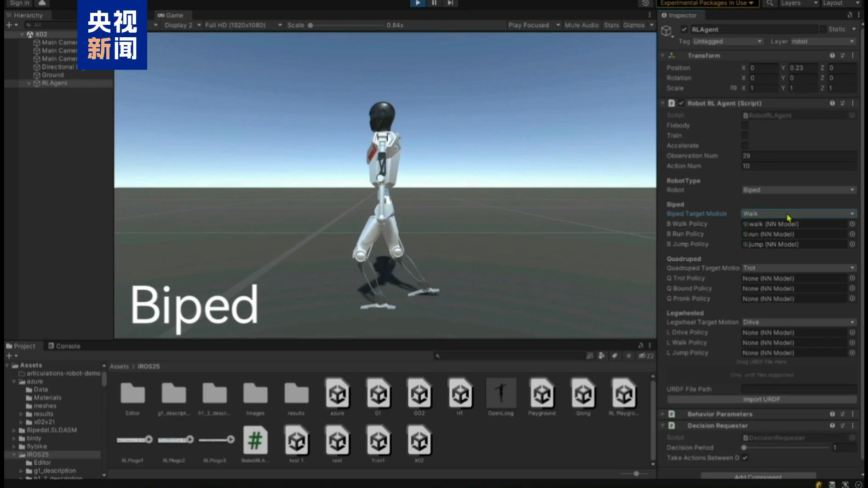Toggle Mute Audio in Game view

[581, 25]
